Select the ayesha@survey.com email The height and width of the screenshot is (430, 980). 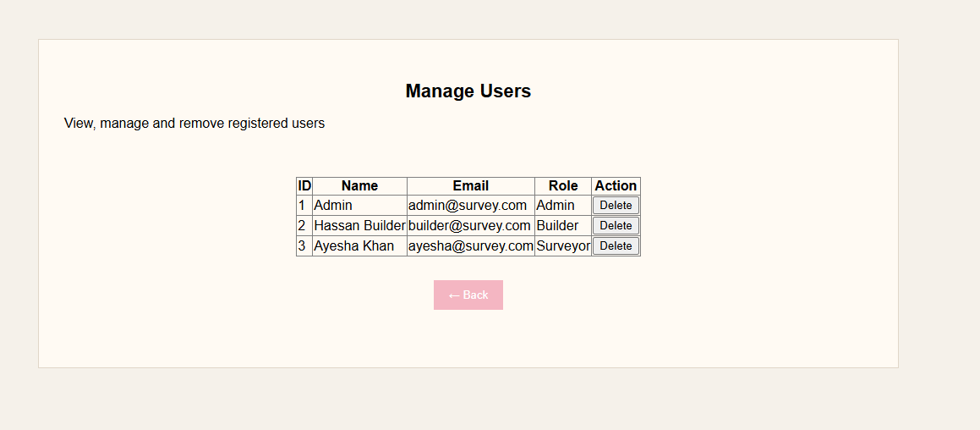[471, 246]
